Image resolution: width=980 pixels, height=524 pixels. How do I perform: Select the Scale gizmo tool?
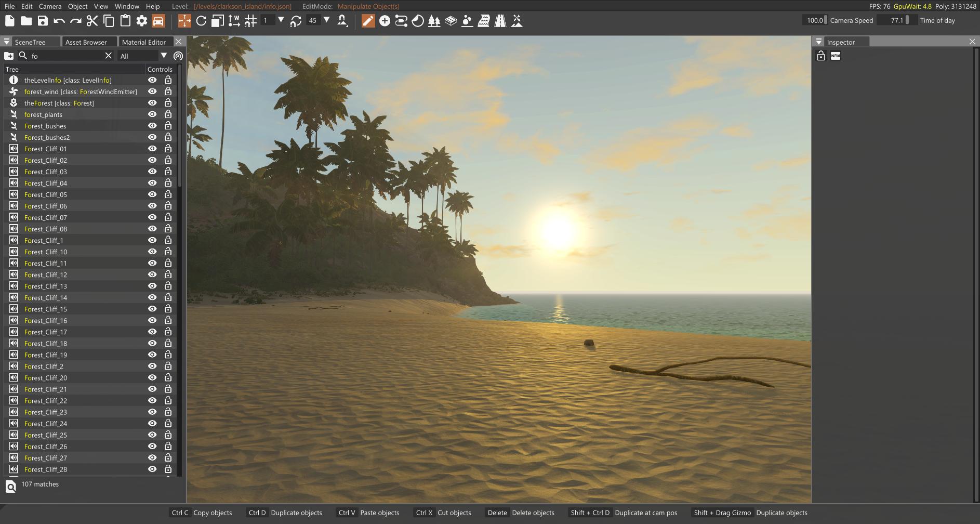[x=218, y=21]
